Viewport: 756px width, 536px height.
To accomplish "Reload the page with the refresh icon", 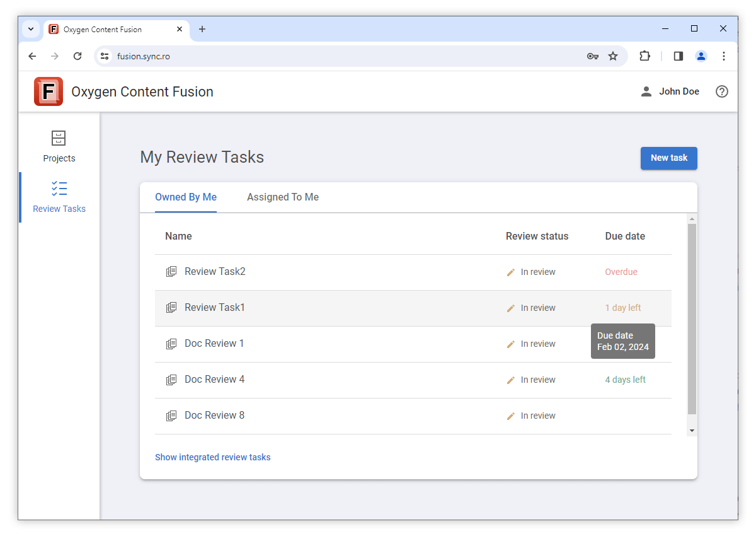I will [77, 56].
